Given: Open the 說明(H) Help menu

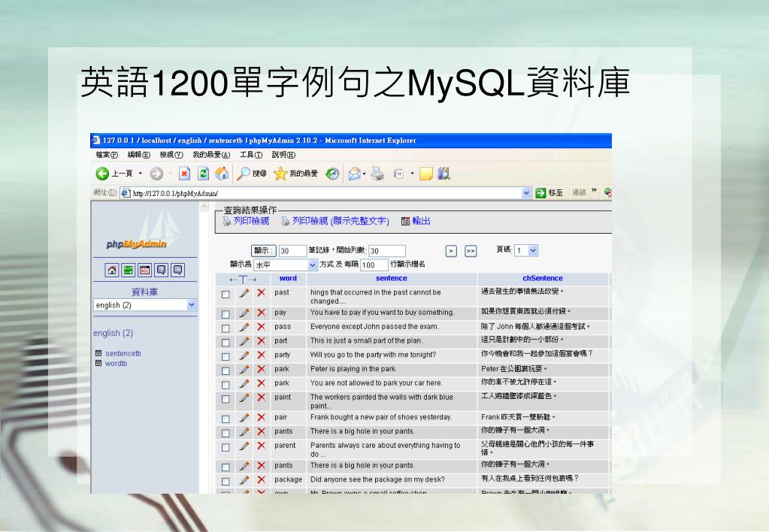Looking at the screenshot, I should coord(283,155).
